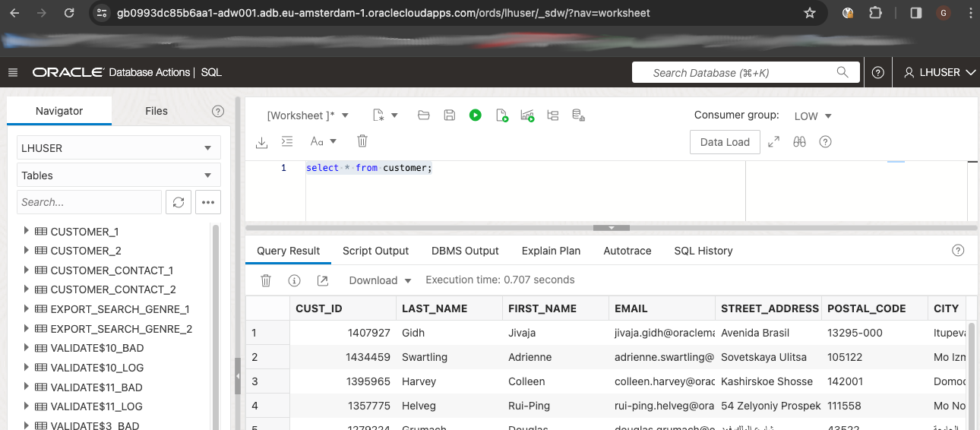Click the EMAIL column header
The image size is (980, 430).
(x=662, y=308)
